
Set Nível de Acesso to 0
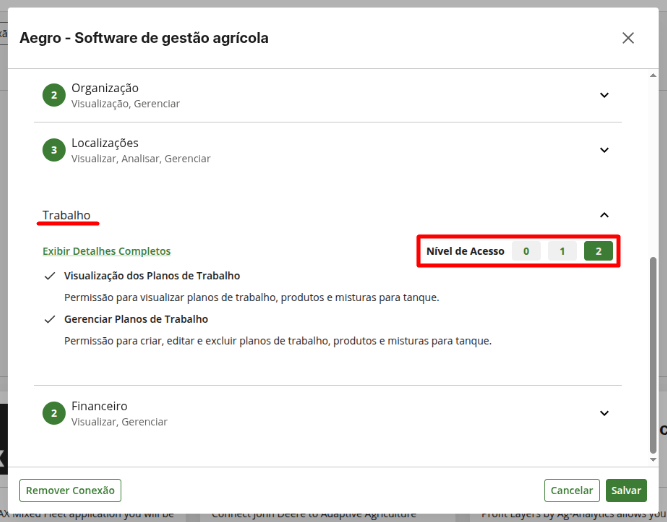(x=526, y=251)
